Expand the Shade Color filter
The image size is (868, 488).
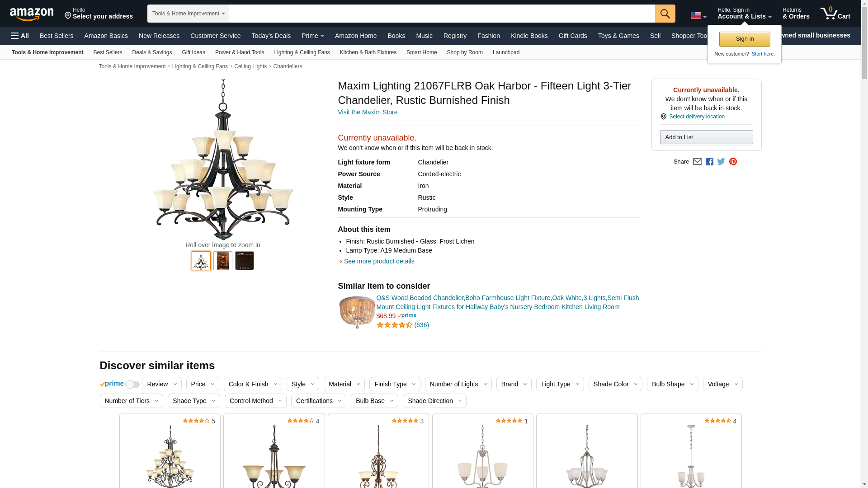[x=615, y=384]
